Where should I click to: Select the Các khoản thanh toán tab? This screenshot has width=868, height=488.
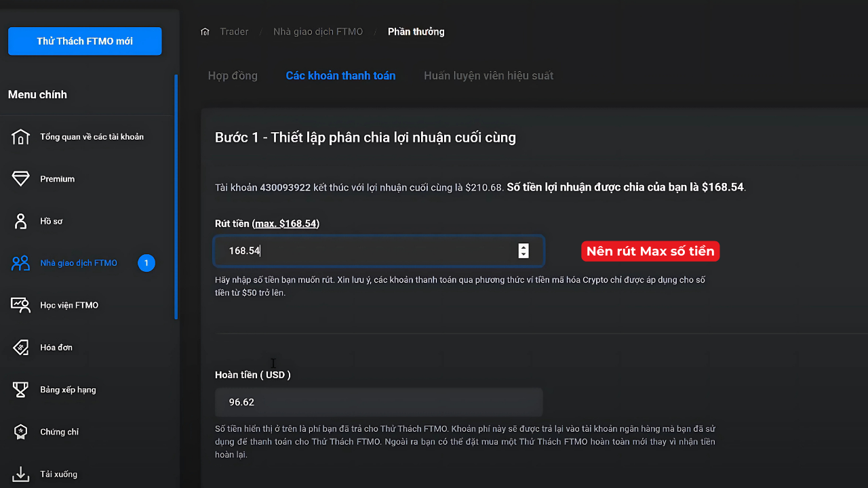click(340, 76)
